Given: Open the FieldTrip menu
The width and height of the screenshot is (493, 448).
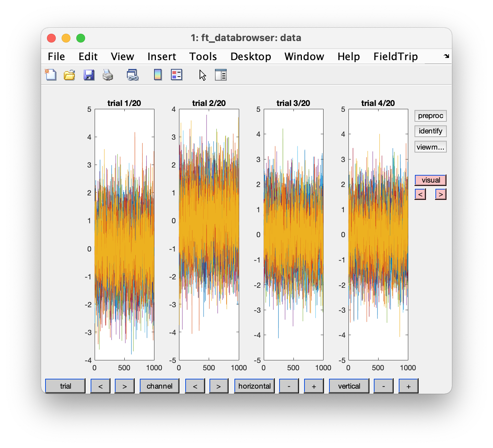Looking at the screenshot, I should click(395, 56).
